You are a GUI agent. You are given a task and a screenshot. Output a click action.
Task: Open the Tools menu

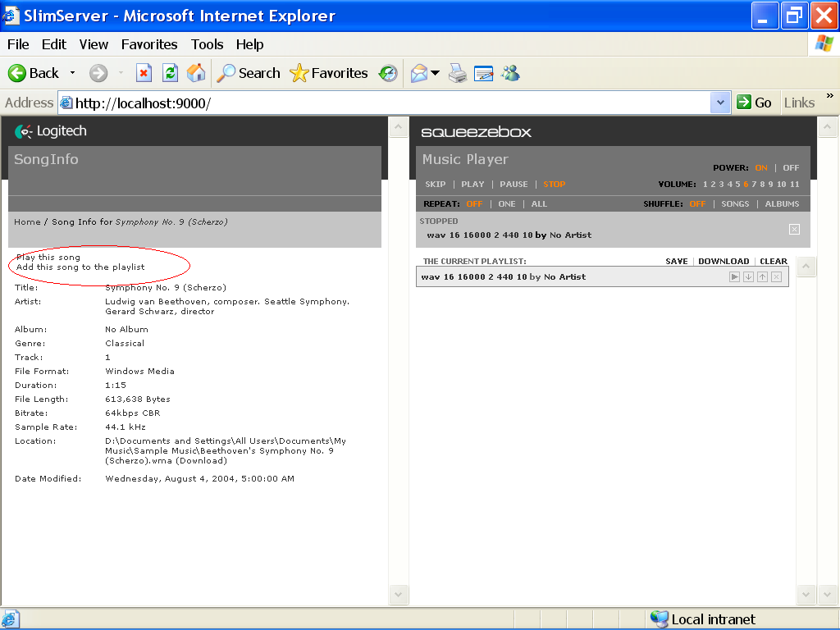[x=208, y=44]
